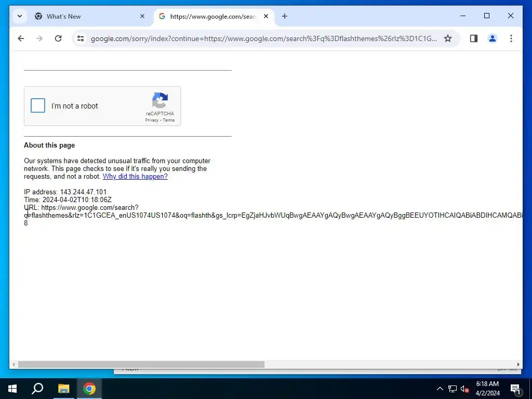Open the clock showing 6:18 AM
The image size is (532, 399).
point(487,389)
